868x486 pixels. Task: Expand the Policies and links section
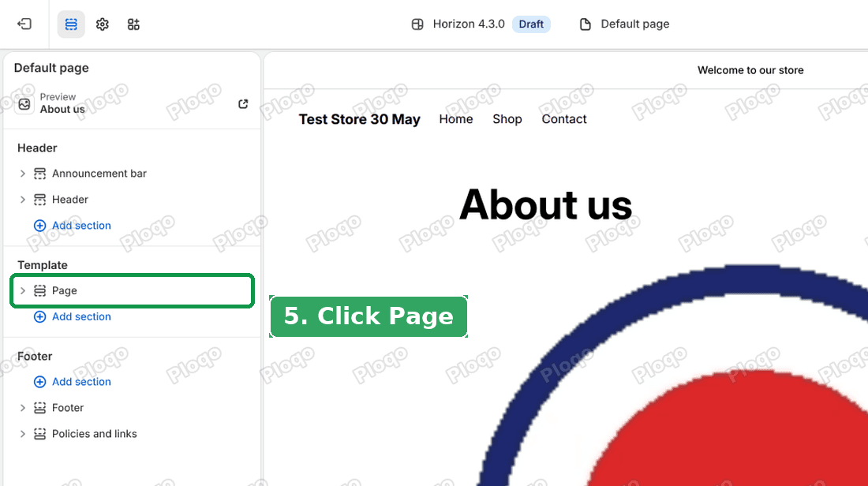(23, 434)
